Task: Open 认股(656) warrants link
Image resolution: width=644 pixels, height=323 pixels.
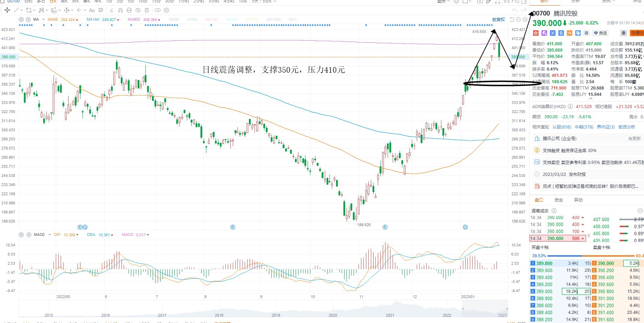Action: click(x=562, y=127)
